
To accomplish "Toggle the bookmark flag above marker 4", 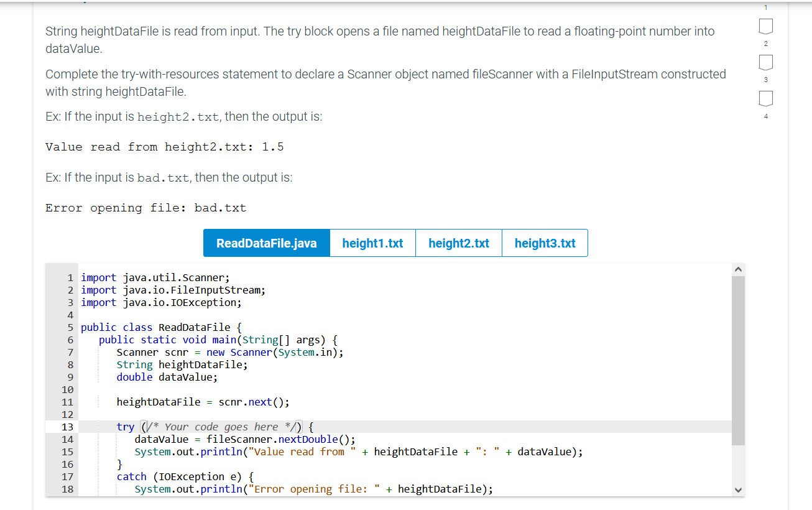I will point(765,98).
